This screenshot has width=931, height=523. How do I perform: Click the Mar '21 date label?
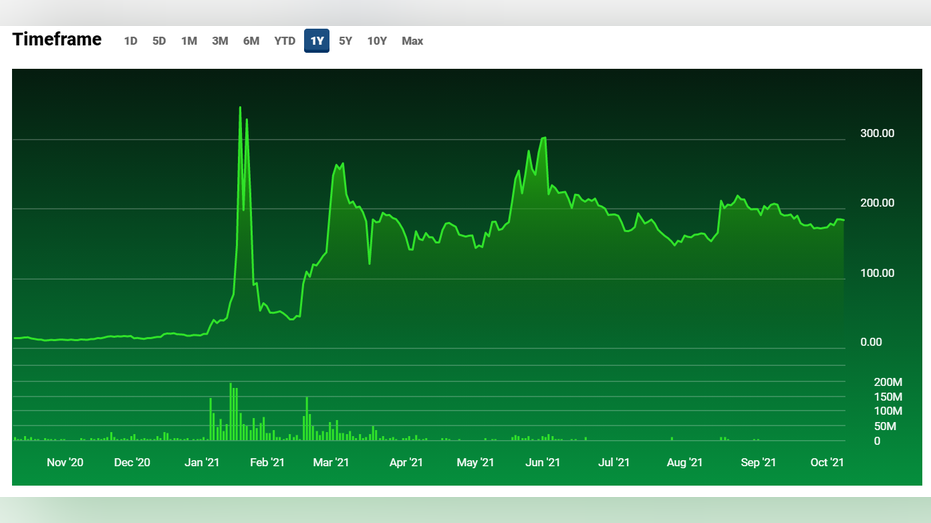click(x=331, y=462)
